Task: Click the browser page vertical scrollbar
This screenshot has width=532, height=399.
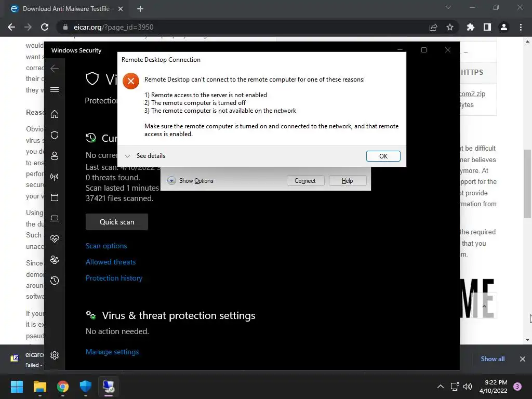Action: point(527,183)
